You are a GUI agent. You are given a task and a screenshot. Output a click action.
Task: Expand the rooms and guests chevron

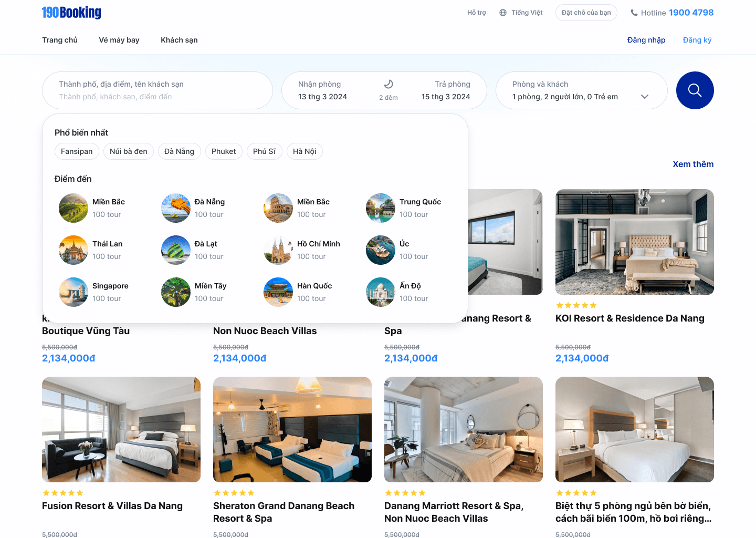pyautogui.click(x=645, y=97)
